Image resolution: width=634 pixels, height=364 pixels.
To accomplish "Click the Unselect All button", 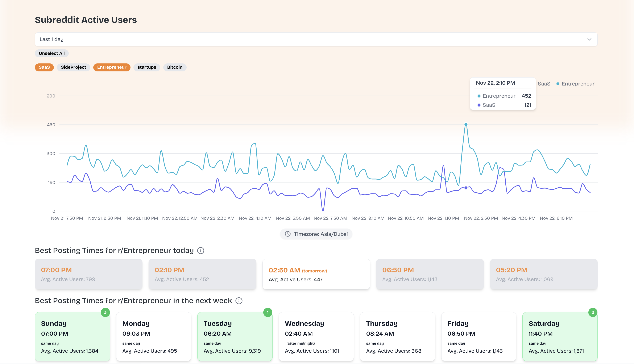I will (x=51, y=53).
